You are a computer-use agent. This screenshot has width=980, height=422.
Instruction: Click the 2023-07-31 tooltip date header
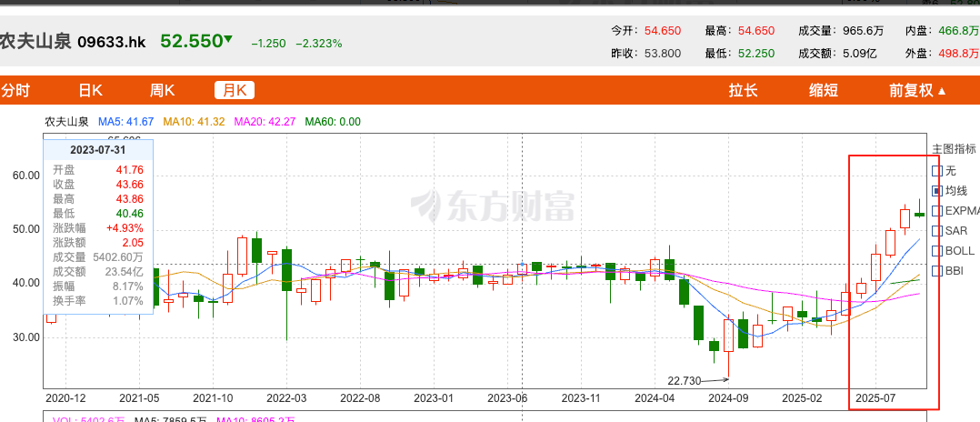click(x=97, y=150)
